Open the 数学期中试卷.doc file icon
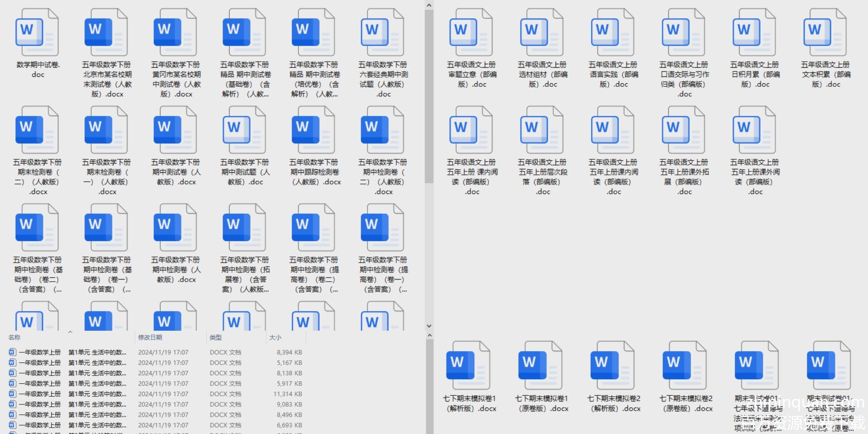The image size is (868, 434). pyautogui.click(x=37, y=33)
